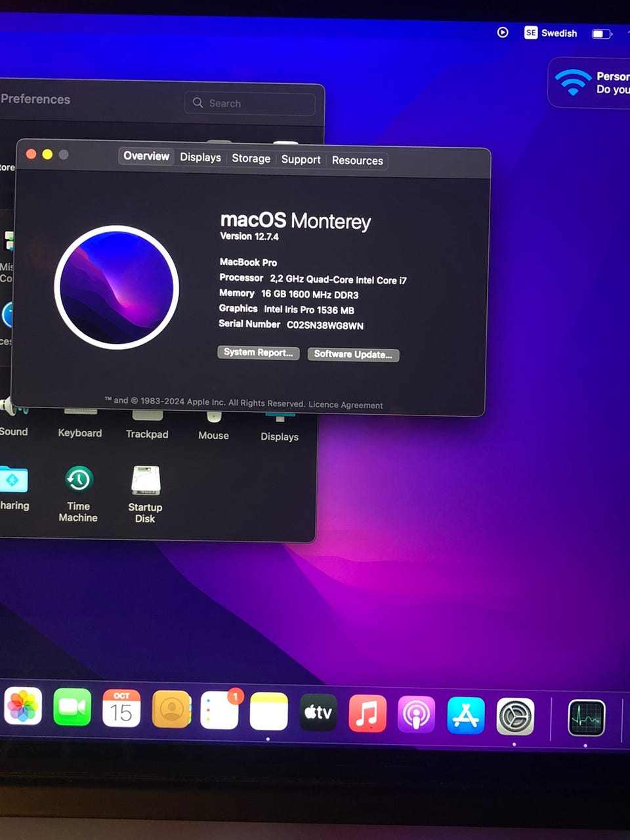Open Time Machine preferences pane
The height and width of the screenshot is (840, 630).
click(79, 493)
